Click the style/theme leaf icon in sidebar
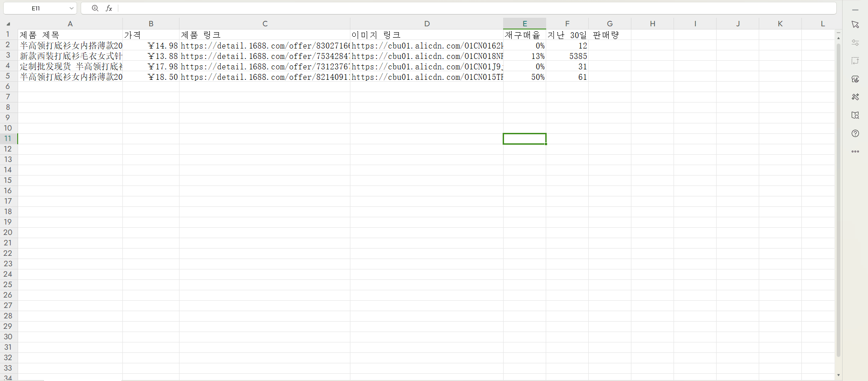The width and height of the screenshot is (868, 381). click(855, 79)
